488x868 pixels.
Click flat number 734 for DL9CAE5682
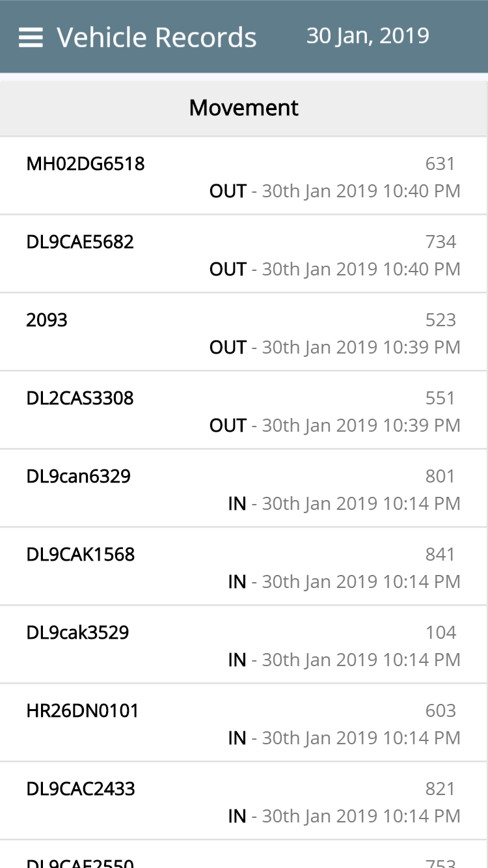441,242
